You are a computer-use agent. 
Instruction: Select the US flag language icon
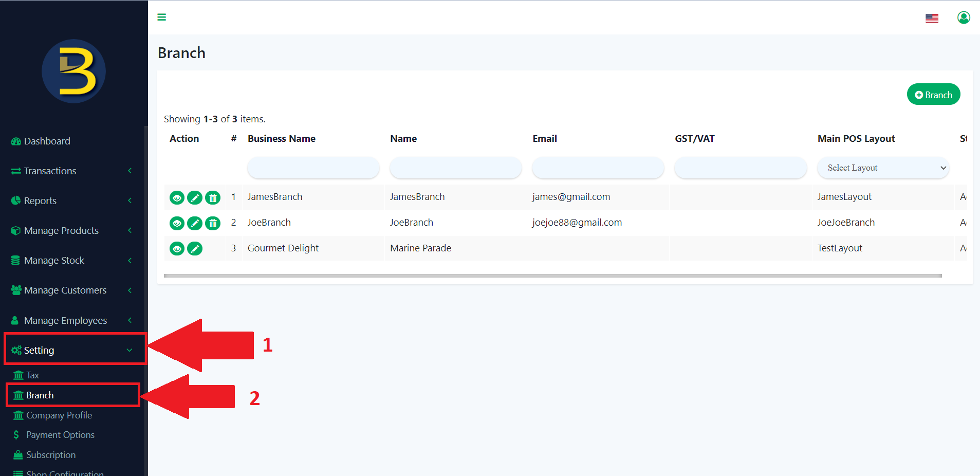pos(931,17)
